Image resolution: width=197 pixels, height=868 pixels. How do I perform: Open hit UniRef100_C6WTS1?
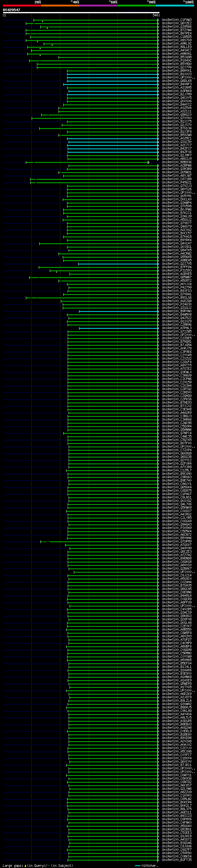[x=177, y=775]
